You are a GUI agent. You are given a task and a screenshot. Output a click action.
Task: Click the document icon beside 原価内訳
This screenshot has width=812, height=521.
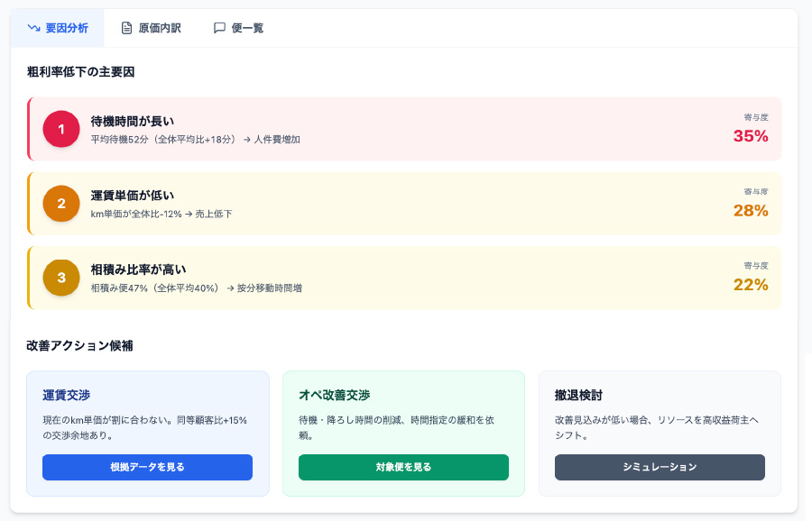(x=126, y=28)
